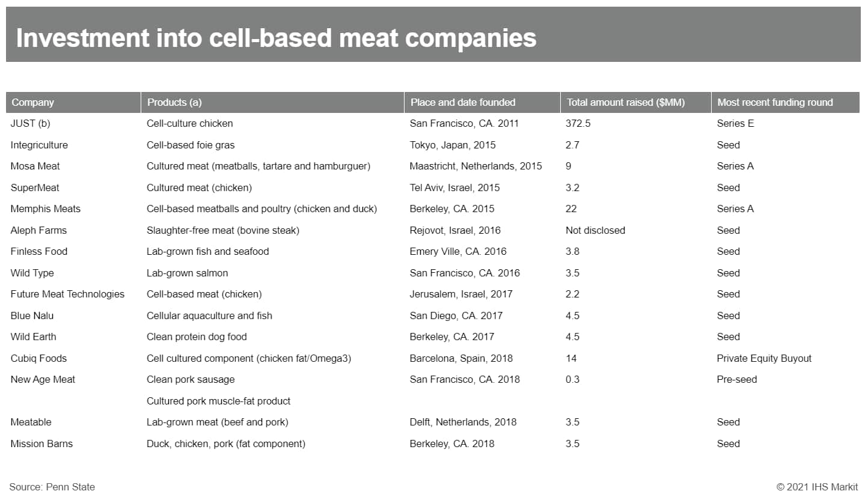The image size is (868, 500).
Task: Click 'Clean protein dog food' product text
Action: coord(197,337)
